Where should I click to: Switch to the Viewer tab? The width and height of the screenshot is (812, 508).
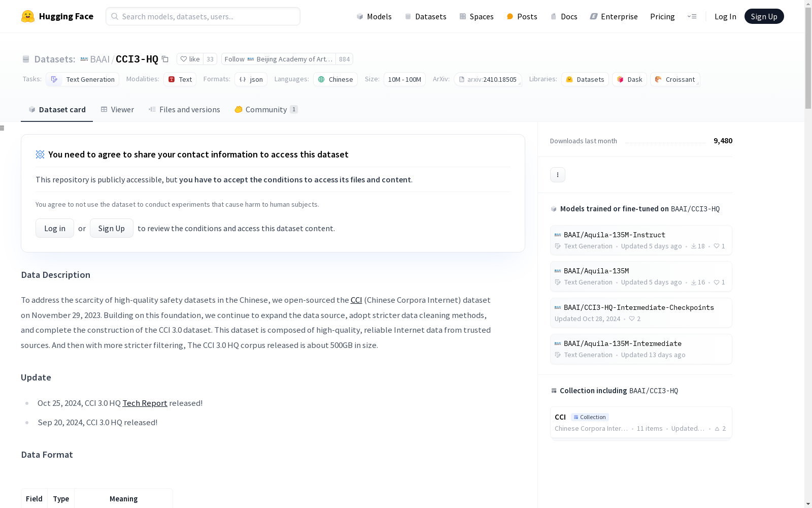coord(117,109)
